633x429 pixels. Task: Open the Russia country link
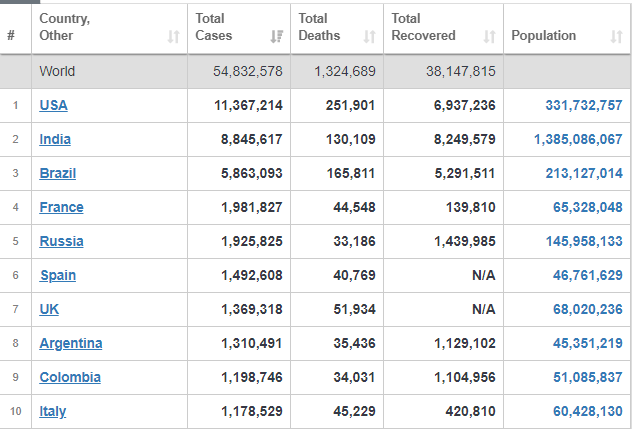click(61, 241)
